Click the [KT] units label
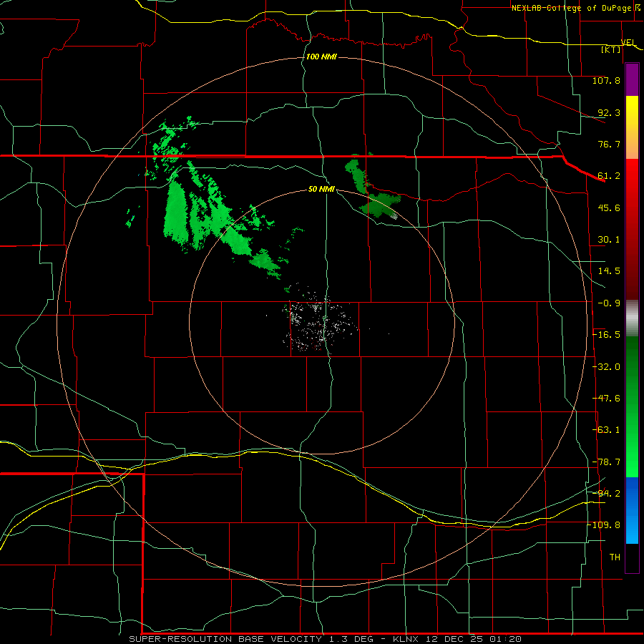Viewport: 644px width, 644px height. pyautogui.click(x=611, y=49)
